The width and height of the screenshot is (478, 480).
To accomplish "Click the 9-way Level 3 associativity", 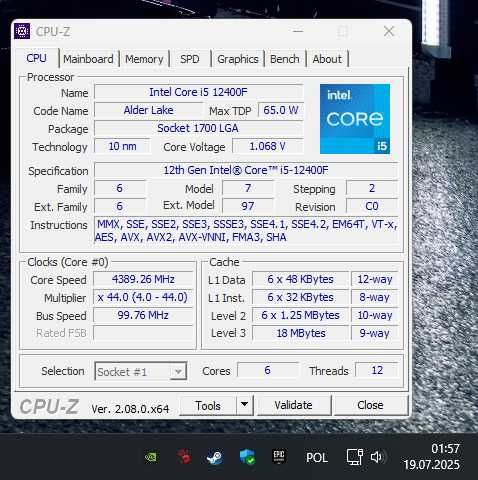I will coord(375,333).
